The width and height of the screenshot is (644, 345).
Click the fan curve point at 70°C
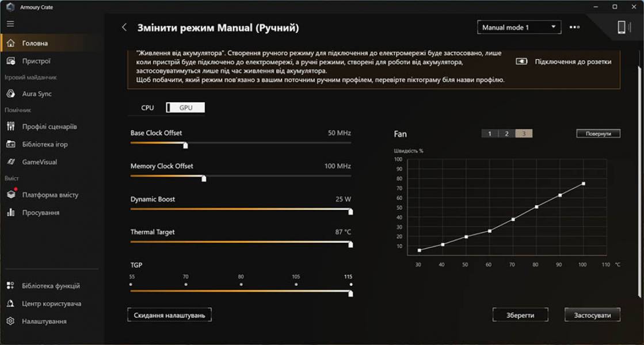513,220
